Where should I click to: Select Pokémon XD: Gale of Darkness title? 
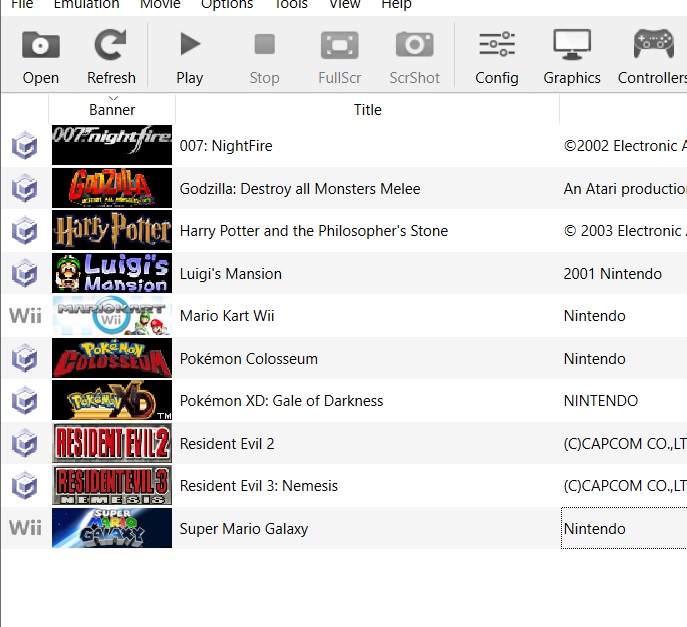pos(281,400)
